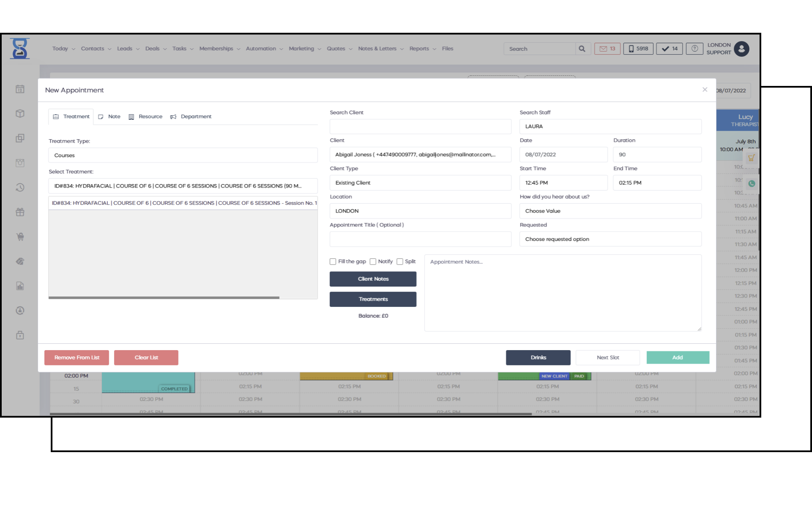812x508 pixels.
Task: Tick the Notify checkbox
Action: click(x=373, y=262)
